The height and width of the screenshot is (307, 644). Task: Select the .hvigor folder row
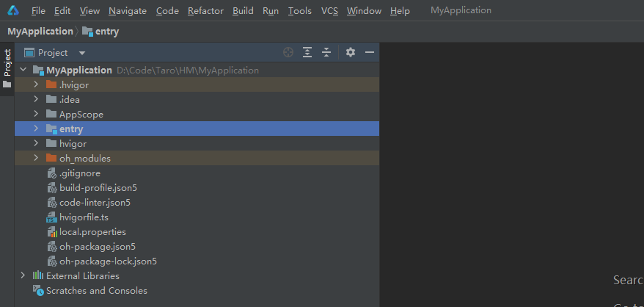click(197, 84)
